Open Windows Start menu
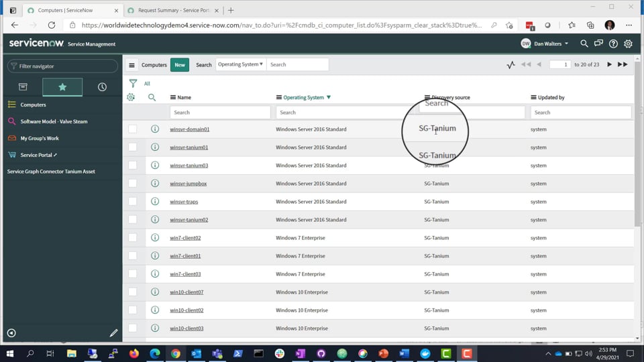Image resolution: width=644 pixels, height=362 pixels. (x=10, y=353)
